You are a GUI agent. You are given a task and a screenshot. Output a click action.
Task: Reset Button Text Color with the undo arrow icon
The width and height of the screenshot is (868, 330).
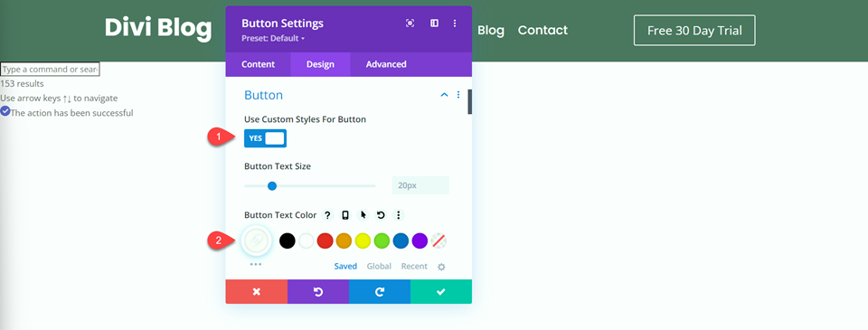[381, 215]
